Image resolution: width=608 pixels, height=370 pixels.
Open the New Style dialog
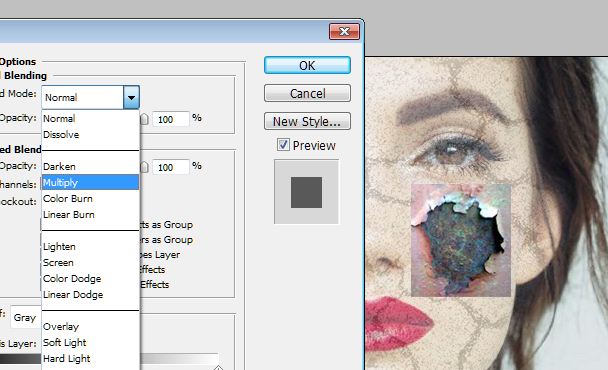click(307, 121)
